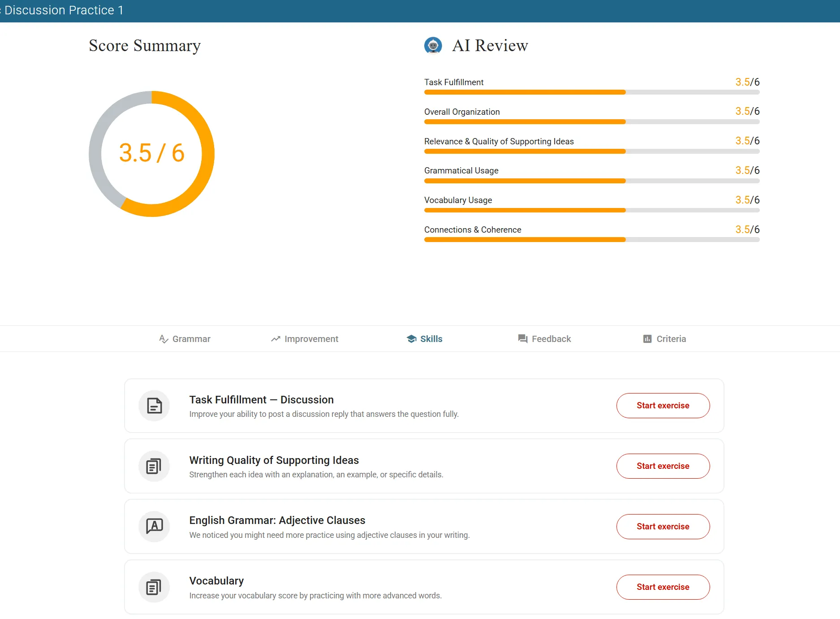840x619 pixels.
Task: Open the Feedback tab
Action: [x=544, y=339]
